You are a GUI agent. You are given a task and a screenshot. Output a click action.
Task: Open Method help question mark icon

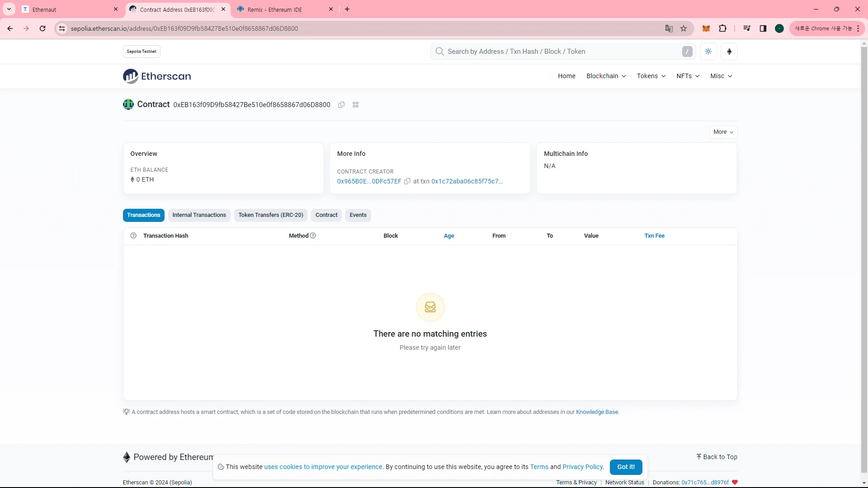313,236
